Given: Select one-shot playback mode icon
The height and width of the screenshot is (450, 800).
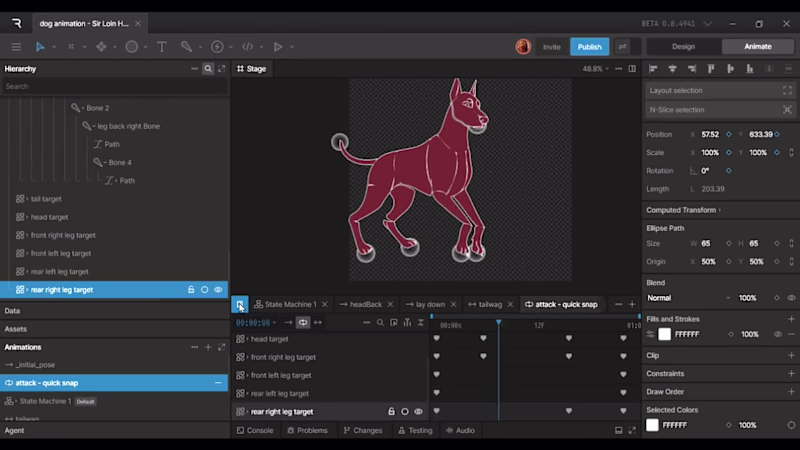Looking at the screenshot, I should pos(289,322).
